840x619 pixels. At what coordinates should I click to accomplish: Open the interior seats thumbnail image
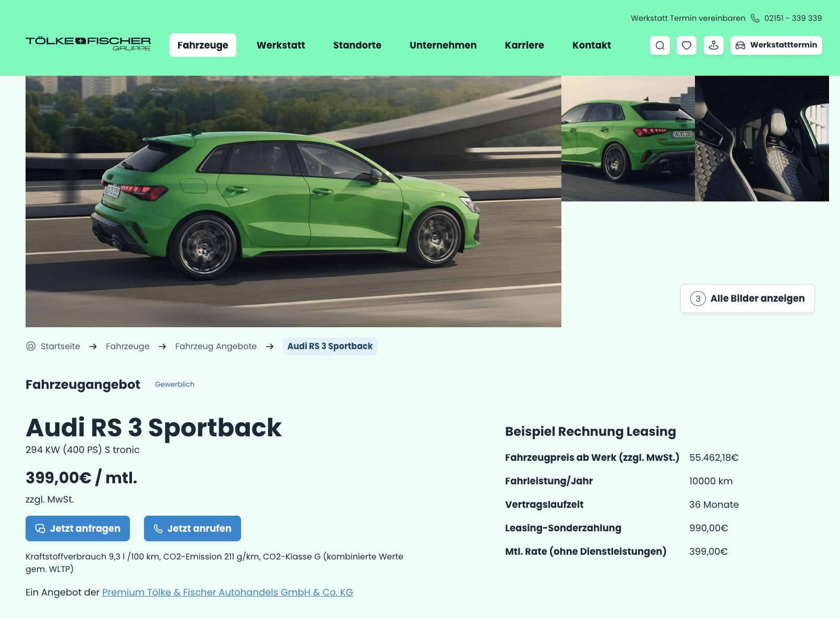tap(762, 138)
